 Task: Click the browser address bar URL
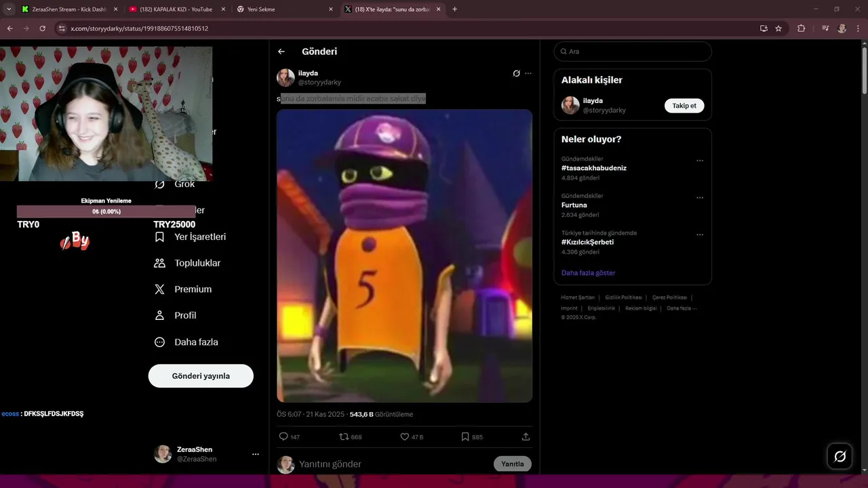point(139,28)
